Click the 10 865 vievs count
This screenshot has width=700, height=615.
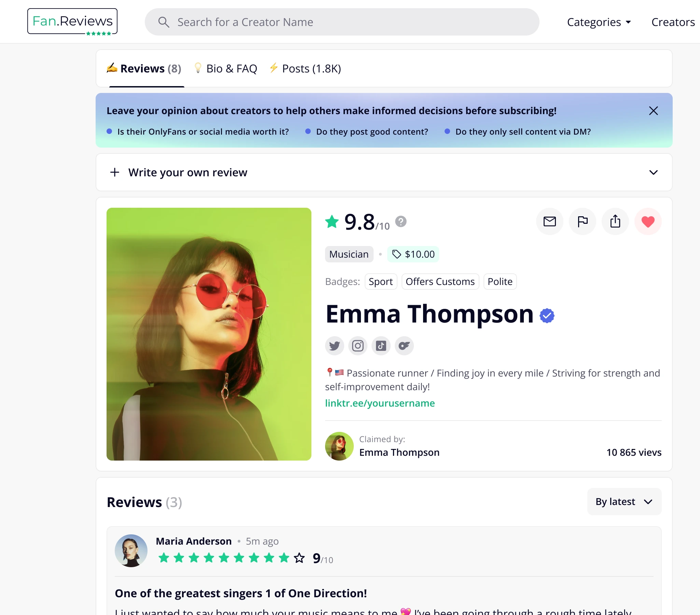point(634,452)
